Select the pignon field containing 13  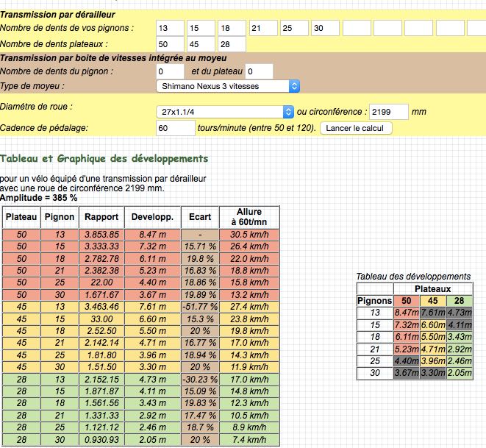[x=170, y=28]
